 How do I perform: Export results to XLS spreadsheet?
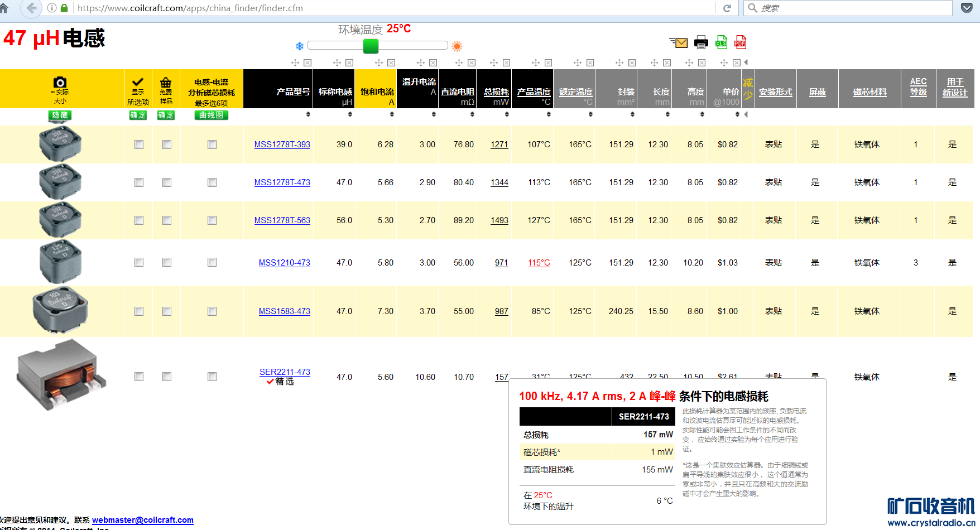tap(721, 42)
